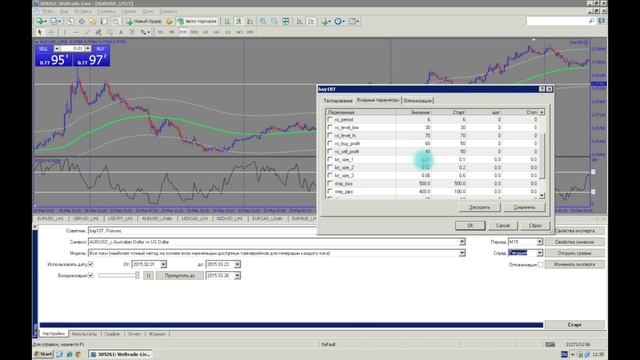Viewport: 640px width, 360px height.
Task: Select the vertical line tool
Action: coord(64,32)
